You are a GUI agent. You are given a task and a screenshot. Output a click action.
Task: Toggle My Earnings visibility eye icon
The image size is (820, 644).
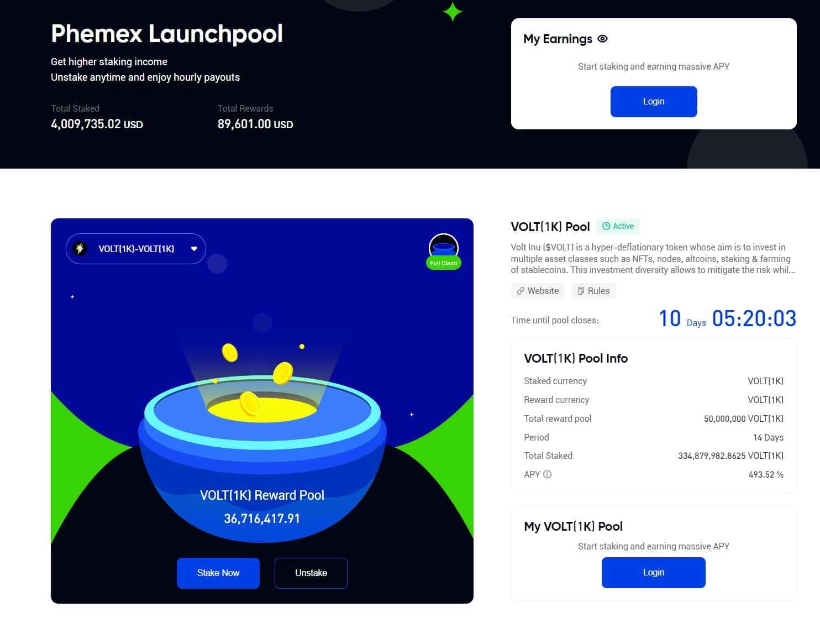tap(603, 39)
